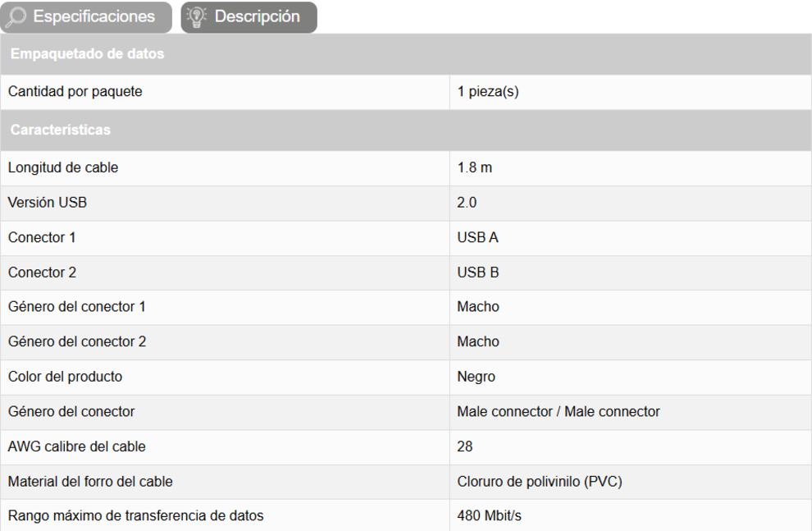This screenshot has height=531, width=812.
Task: Click the Versión USB label
Action: (x=48, y=203)
